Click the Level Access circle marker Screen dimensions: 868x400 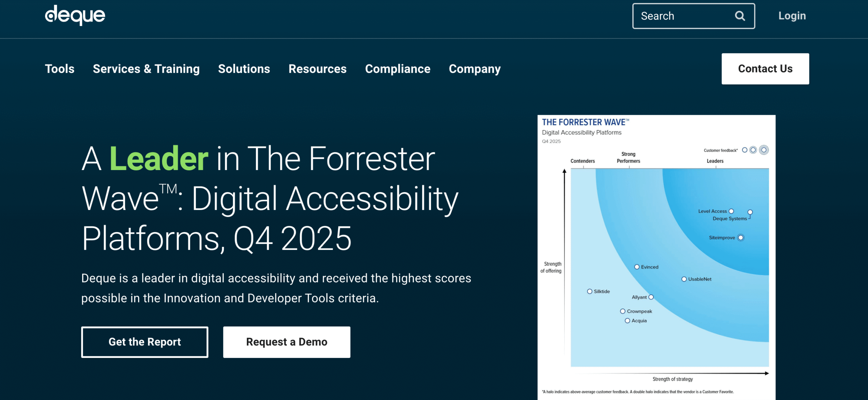click(x=731, y=211)
